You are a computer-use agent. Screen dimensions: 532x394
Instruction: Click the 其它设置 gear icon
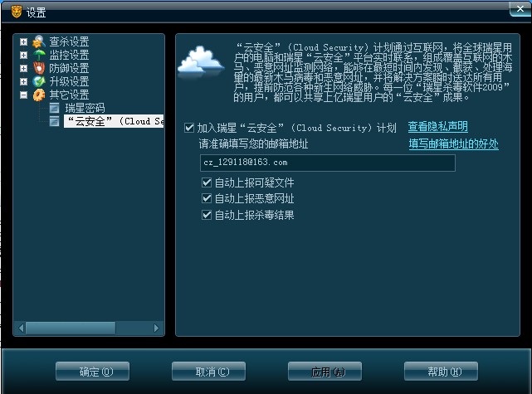(x=39, y=95)
